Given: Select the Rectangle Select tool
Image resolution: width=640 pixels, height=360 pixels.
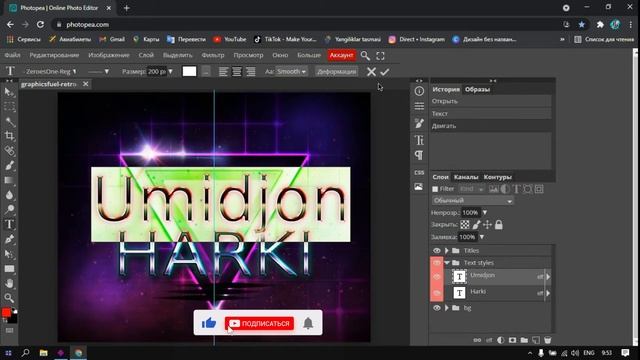Looking at the screenshot, I should pos(9,107).
